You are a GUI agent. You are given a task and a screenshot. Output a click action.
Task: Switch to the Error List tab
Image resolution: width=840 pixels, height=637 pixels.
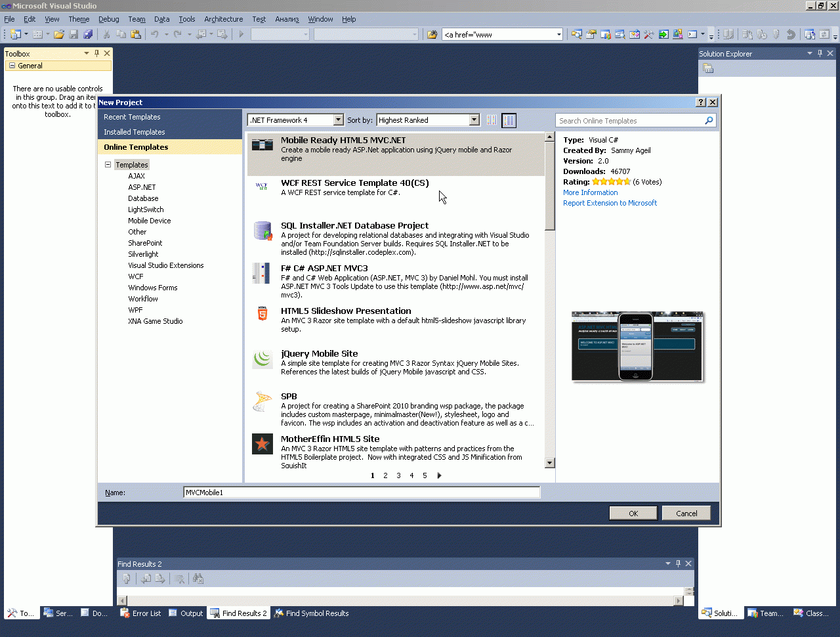click(x=140, y=613)
